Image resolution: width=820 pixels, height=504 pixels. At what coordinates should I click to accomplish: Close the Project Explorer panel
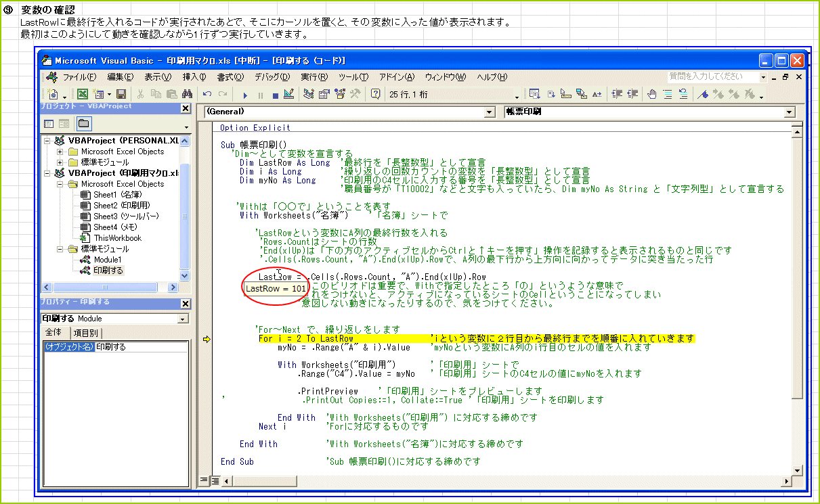[186, 108]
